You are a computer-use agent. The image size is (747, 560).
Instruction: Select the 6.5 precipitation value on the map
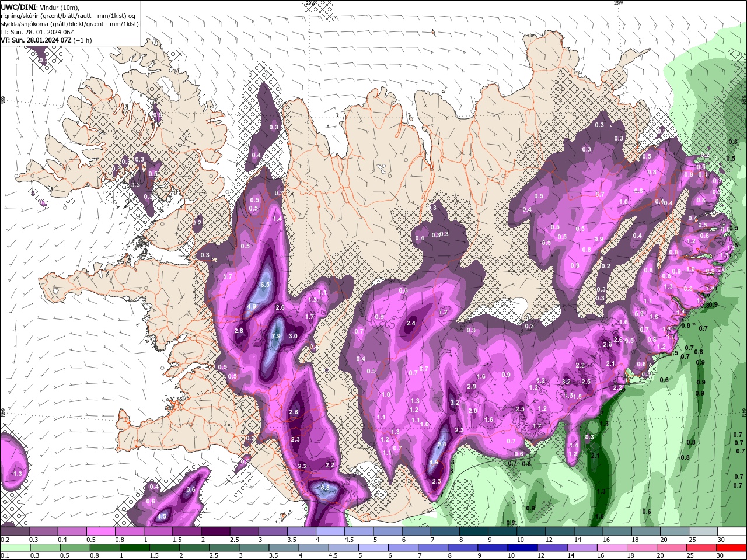point(264,285)
